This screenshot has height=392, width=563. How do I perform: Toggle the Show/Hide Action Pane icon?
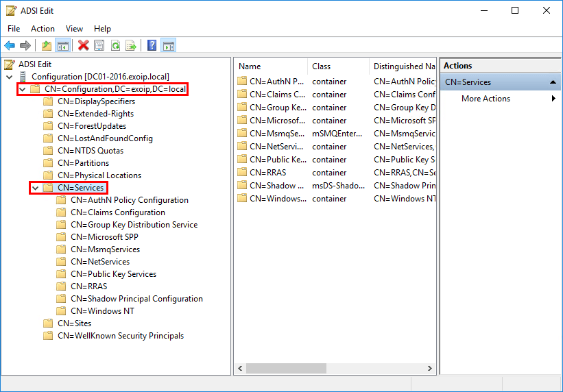coord(169,46)
